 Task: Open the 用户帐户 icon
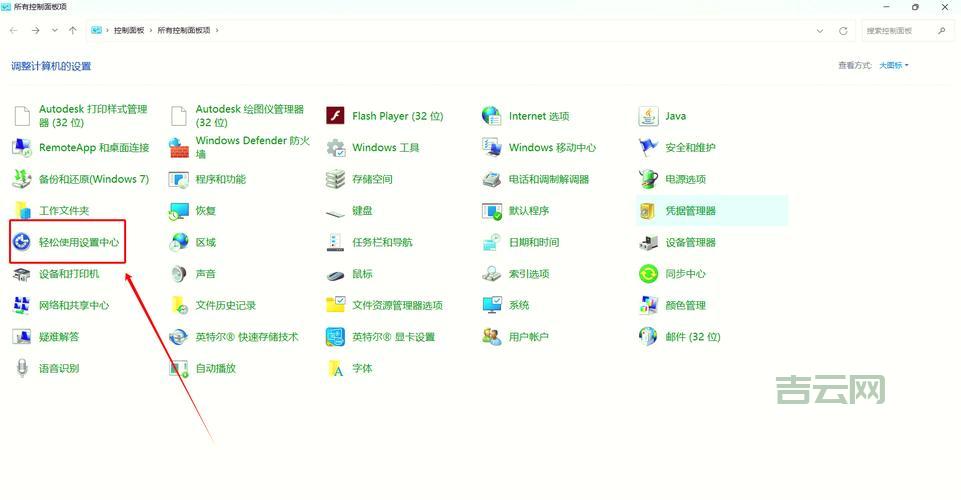[492, 337]
